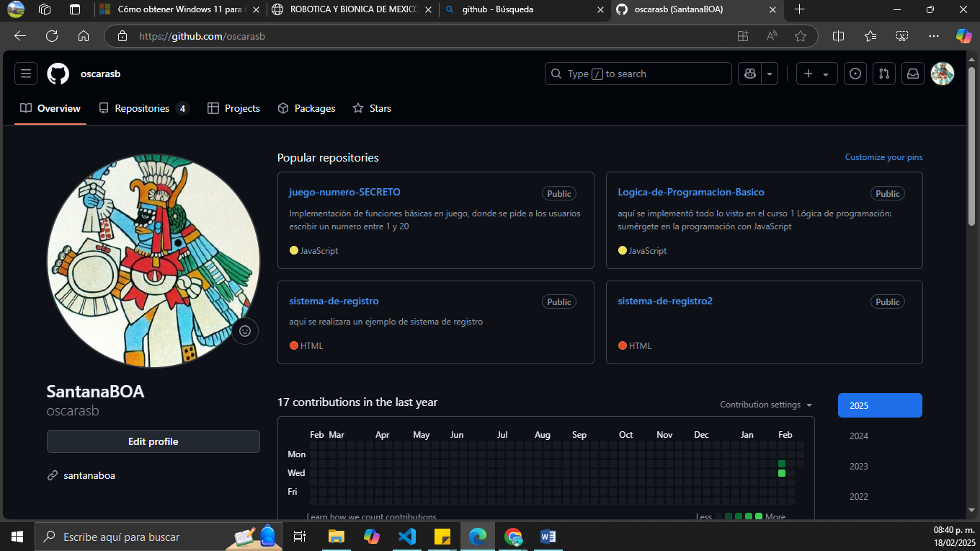This screenshot has height=551, width=980.
Task: Open the Issues icon in GitHub header
Action: 855,74
